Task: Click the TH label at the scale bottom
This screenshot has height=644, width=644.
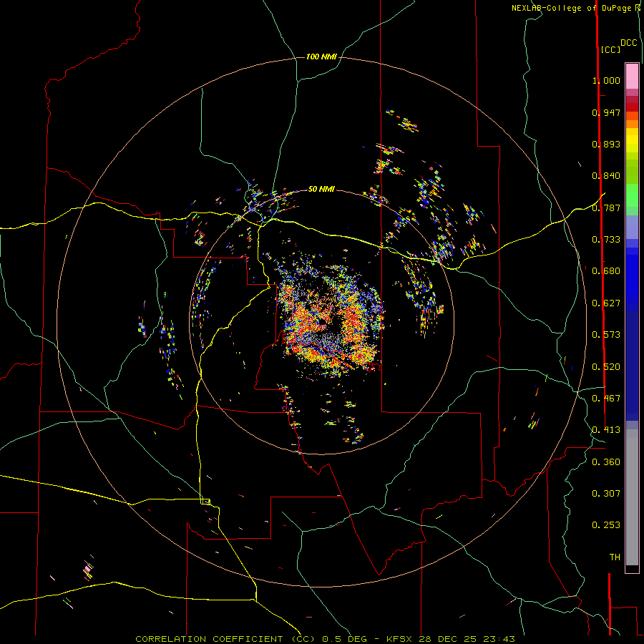Action: [615, 557]
